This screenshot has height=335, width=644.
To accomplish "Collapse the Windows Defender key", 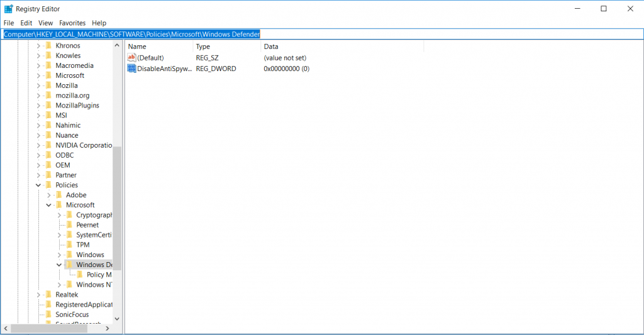I will click(59, 265).
